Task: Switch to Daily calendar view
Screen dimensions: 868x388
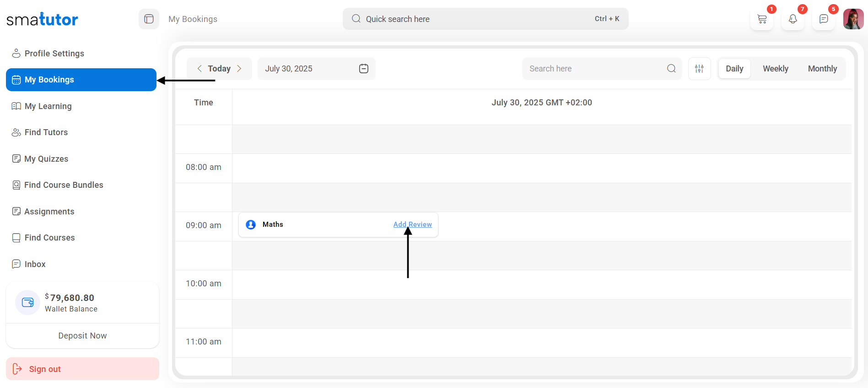Action: point(734,69)
